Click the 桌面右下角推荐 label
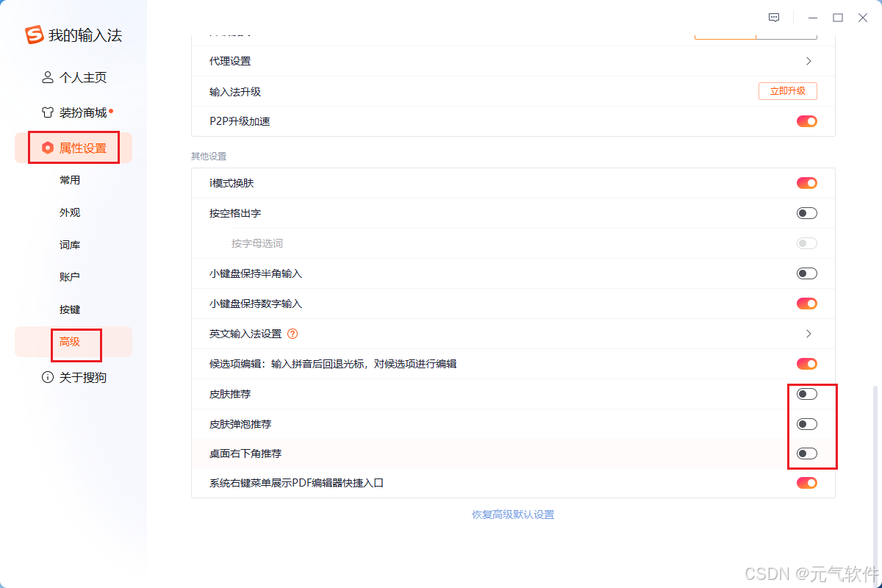 pos(245,453)
